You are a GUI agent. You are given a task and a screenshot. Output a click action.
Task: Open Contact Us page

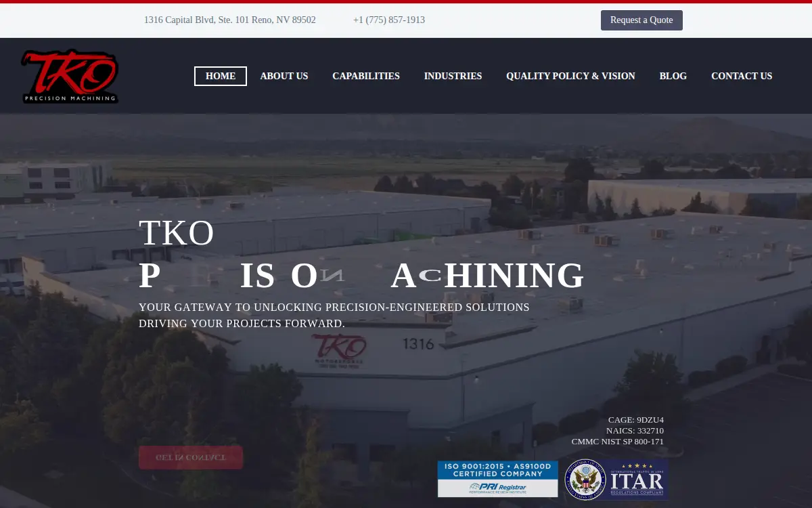click(742, 76)
